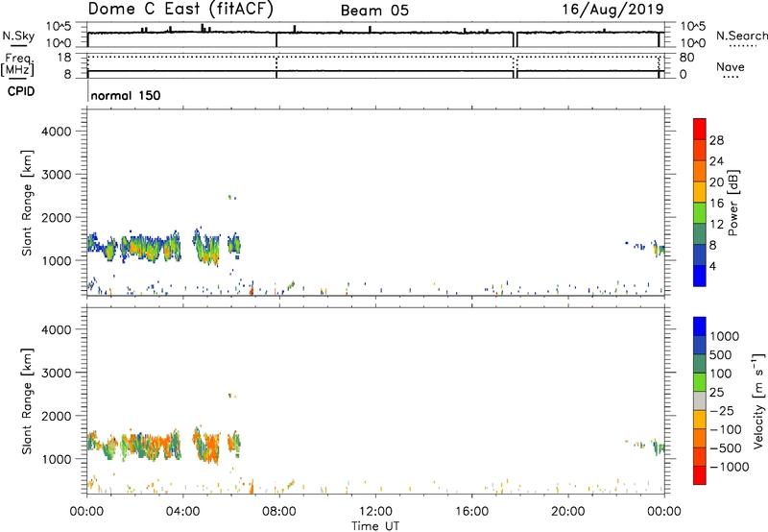Click the '1000' velocity colorbar value

[725, 336]
